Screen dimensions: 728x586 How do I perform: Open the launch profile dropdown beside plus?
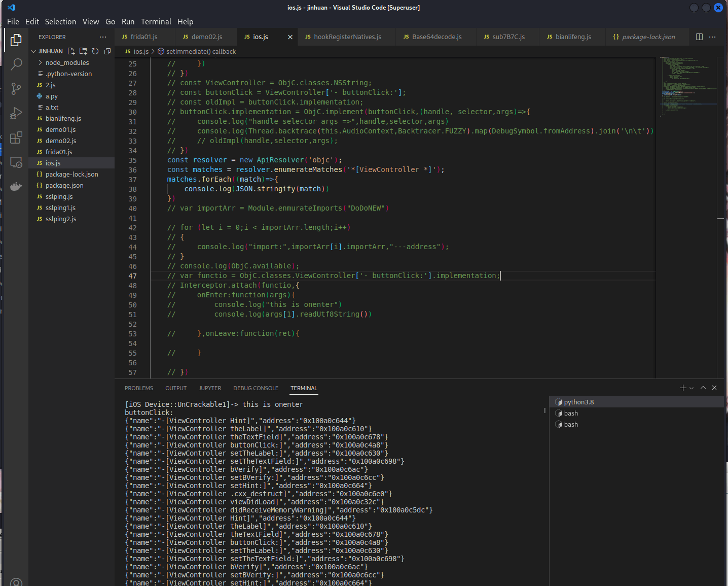click(691, 388)
